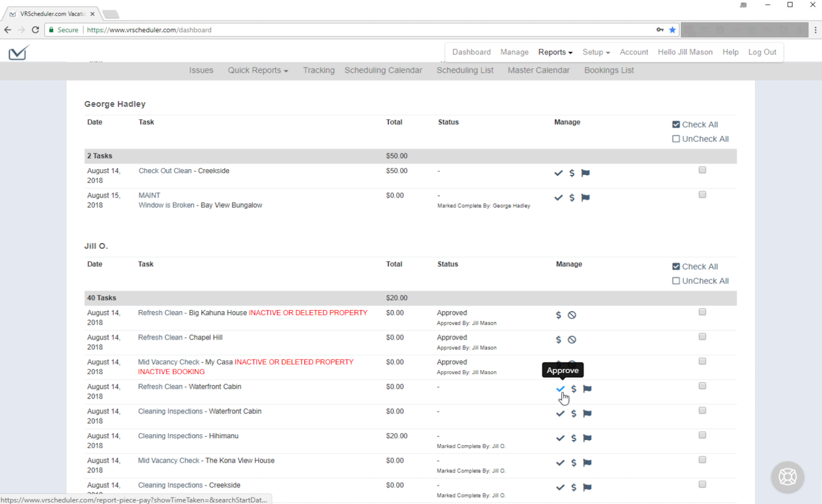Expand the Quick Reports dropdown

coord(258,70)
